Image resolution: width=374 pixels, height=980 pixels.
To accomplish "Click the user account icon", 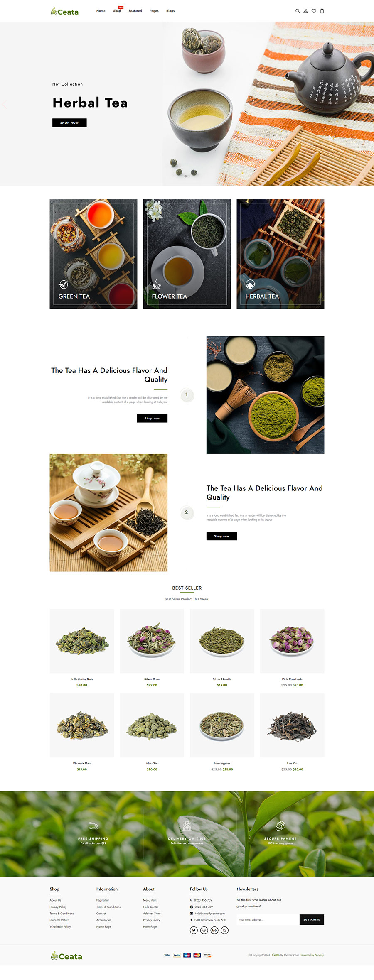I will coord(305,11).
